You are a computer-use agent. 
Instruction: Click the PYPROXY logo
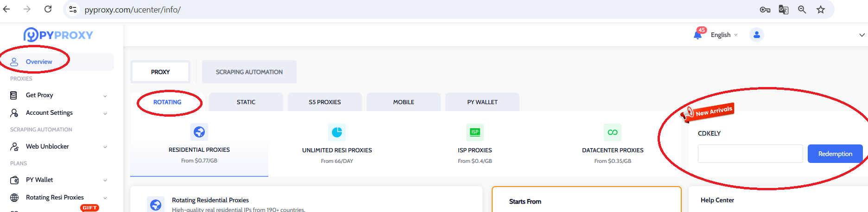pos(58,35)
